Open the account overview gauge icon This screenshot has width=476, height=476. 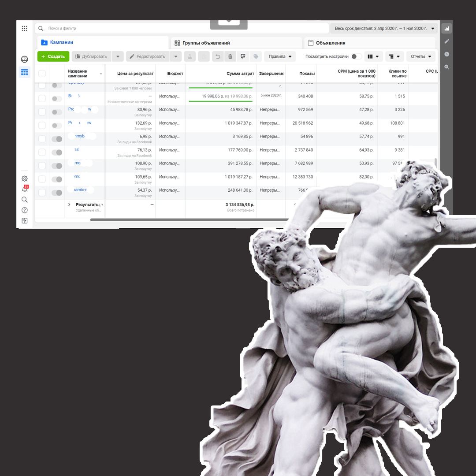(x=25, y=59)
